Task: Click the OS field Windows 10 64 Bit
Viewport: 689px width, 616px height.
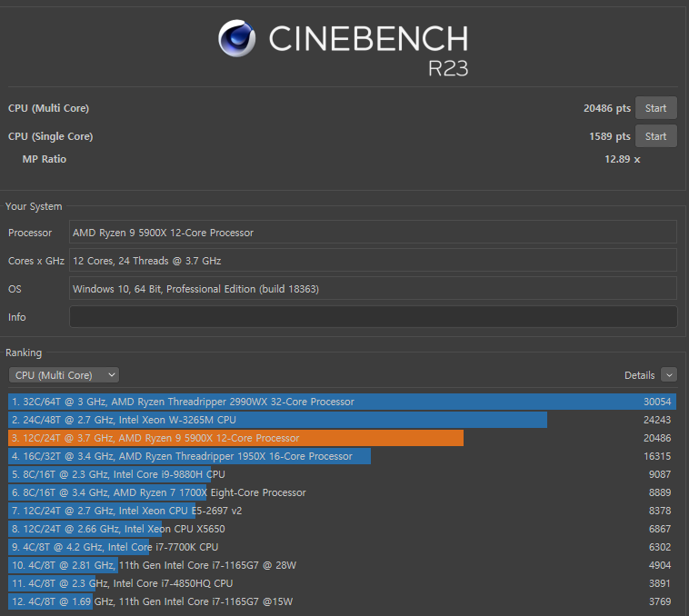Action: point(373,288)
